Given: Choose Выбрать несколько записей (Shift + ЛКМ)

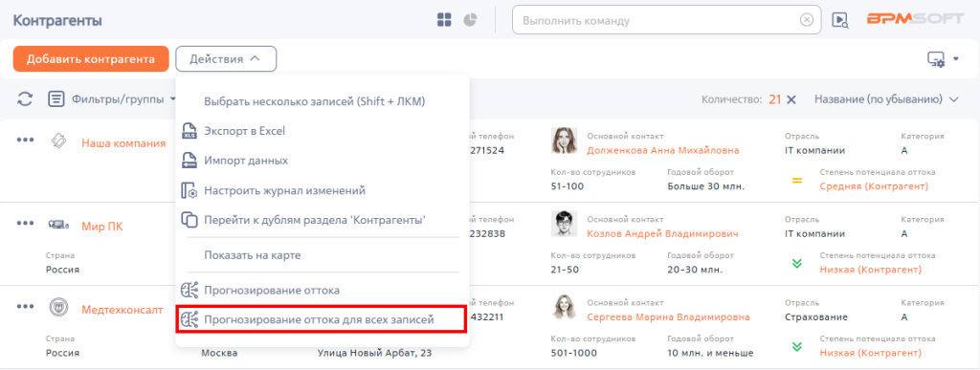Looking at the screenshot, I should click(x=314, y=101).
